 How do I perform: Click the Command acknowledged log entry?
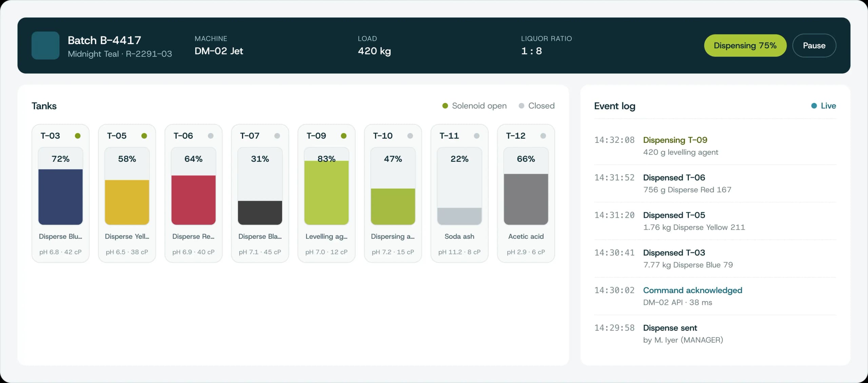coord(715,296)
